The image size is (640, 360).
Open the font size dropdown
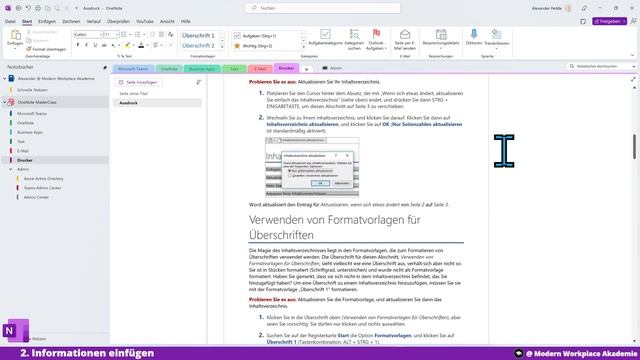117,35
